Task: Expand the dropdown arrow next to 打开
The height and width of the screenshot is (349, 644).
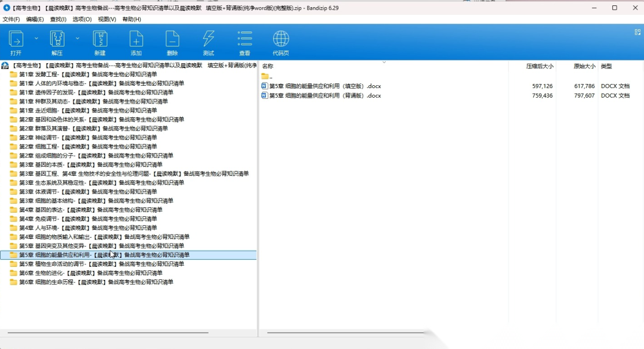Action: coord(36,38)
